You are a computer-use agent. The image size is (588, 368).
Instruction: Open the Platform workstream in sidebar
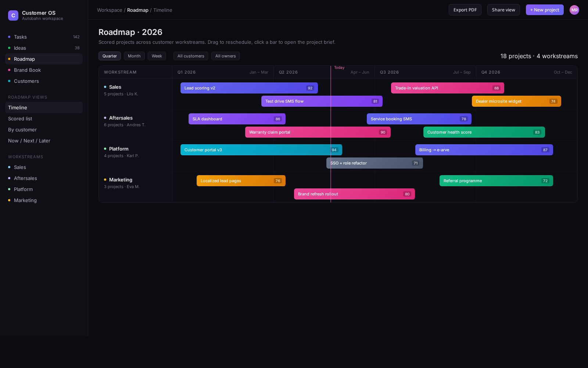coord(44,189)
